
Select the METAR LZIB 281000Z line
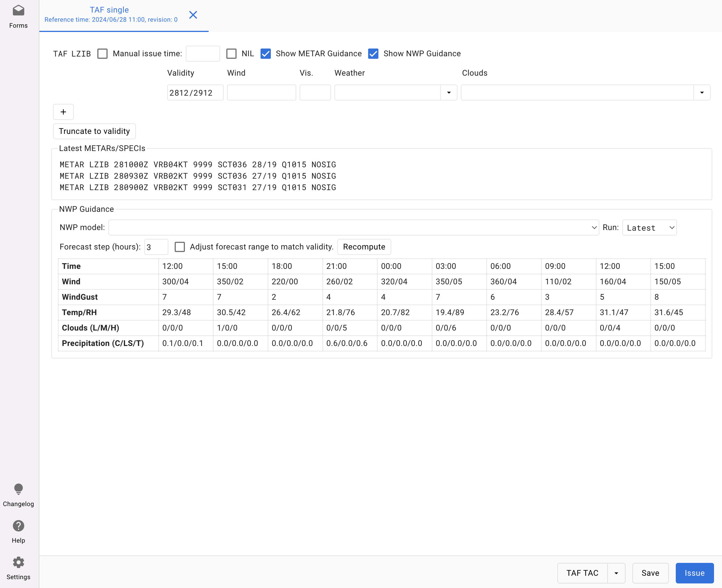[x=198, y=165]
